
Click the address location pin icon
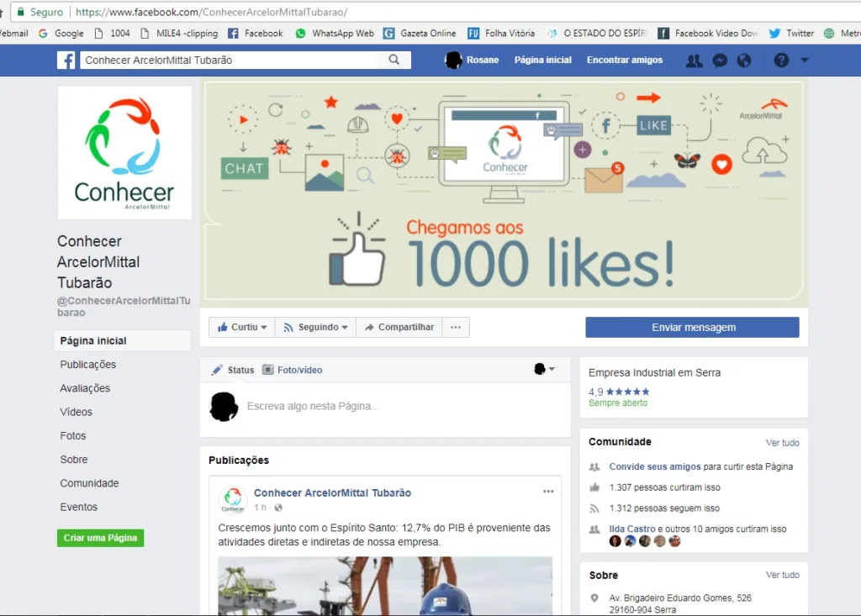click(594, 598)
